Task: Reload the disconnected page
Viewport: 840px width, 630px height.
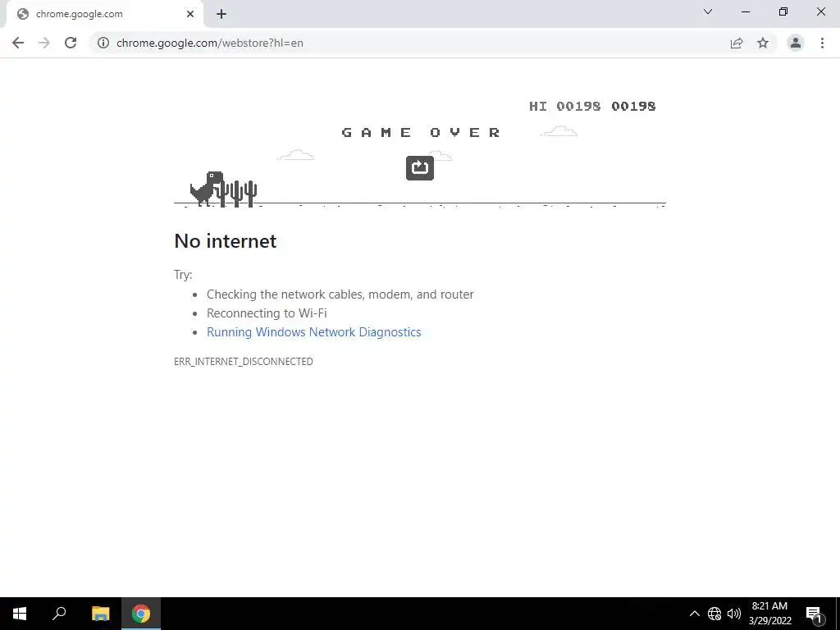Action: click(x=71, y=43)
